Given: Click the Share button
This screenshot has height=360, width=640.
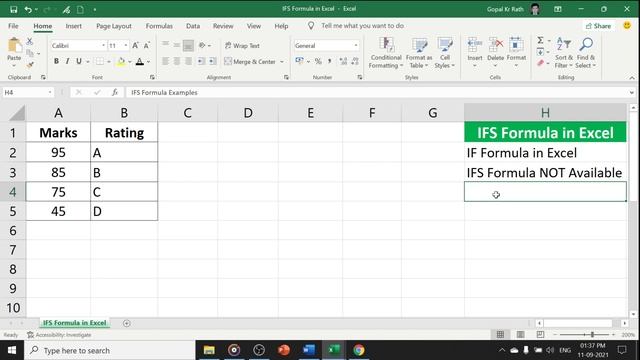Looking at the screenshot, I should [598, 26].
